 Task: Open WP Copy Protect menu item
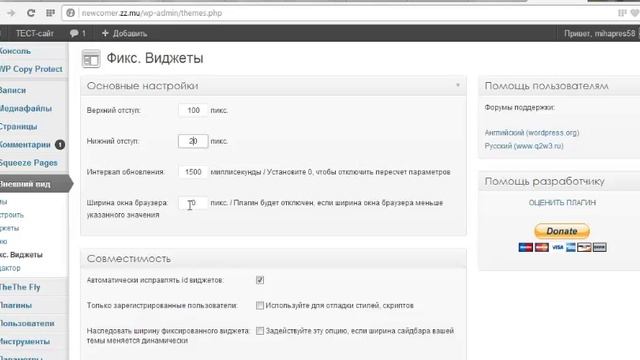coord(31,69)
